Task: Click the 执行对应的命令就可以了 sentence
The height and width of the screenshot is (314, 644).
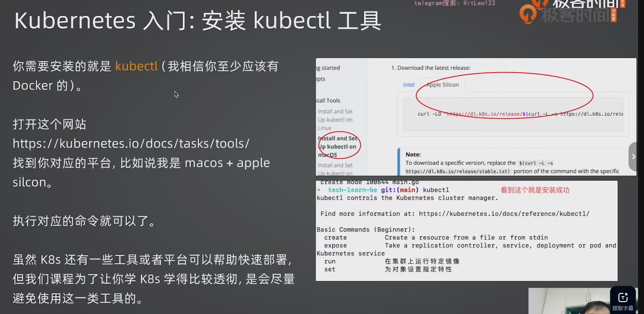Action: coord(84,221)
